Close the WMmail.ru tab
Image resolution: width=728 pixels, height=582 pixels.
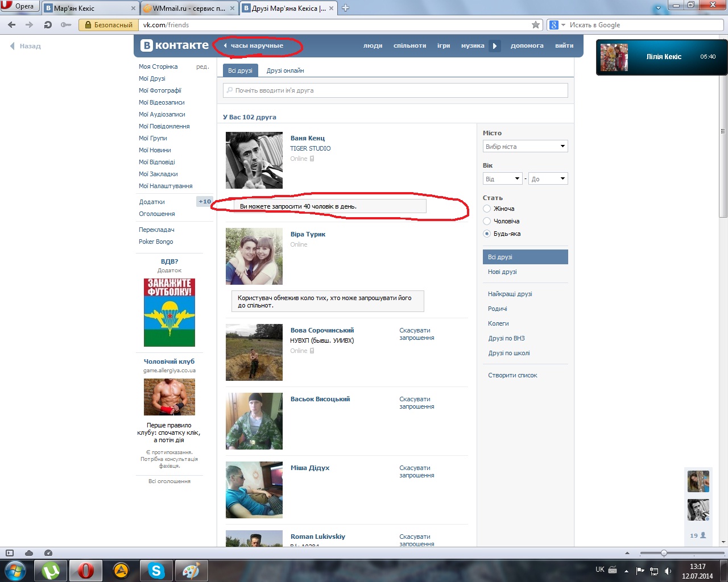pos(232,9)
